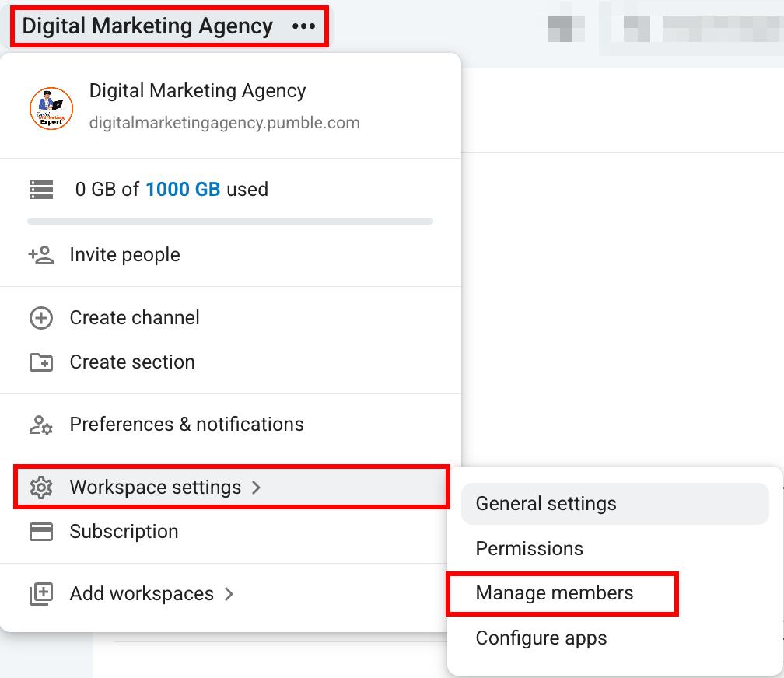Click the storage stack icon

coord(41,189)
